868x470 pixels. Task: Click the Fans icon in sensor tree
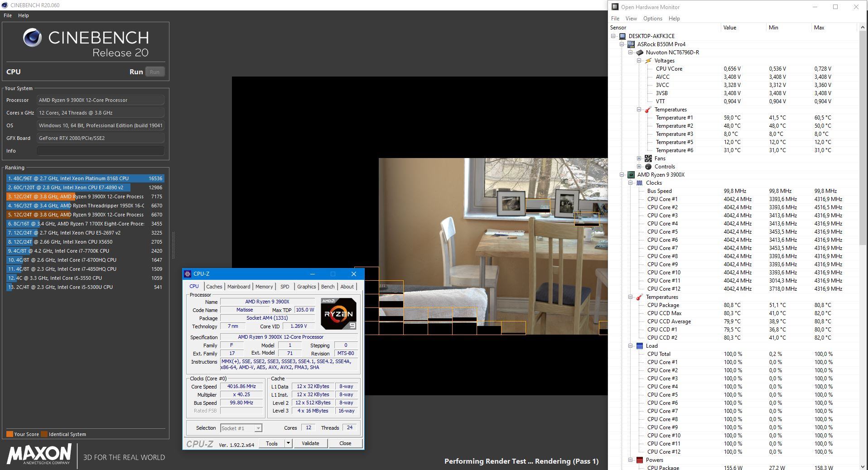[648, 158]
